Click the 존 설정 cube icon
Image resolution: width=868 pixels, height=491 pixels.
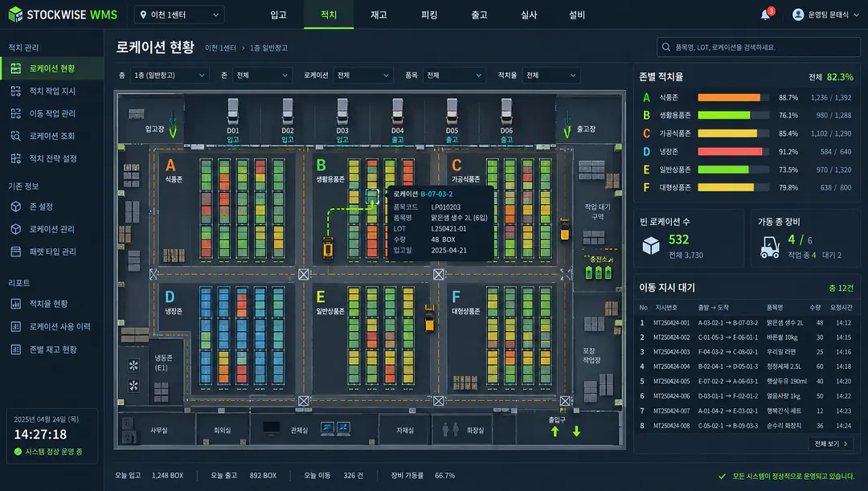pyautogui.click(x=16, y=207)
